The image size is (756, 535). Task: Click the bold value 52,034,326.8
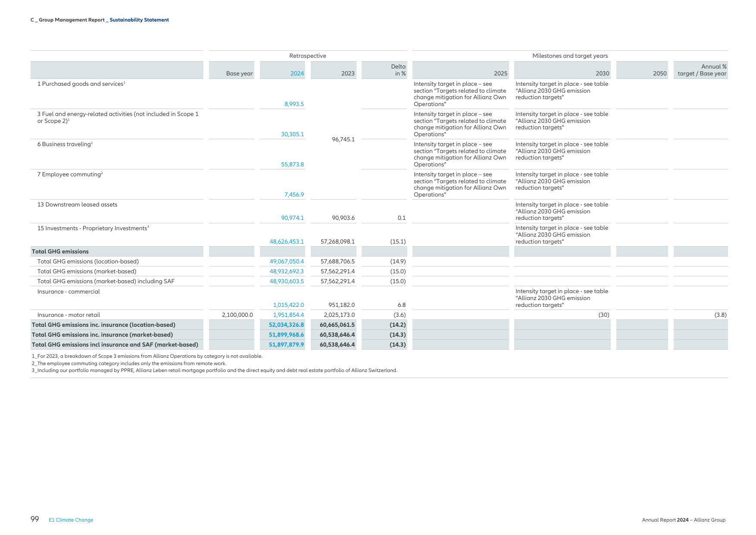[286, 325]
